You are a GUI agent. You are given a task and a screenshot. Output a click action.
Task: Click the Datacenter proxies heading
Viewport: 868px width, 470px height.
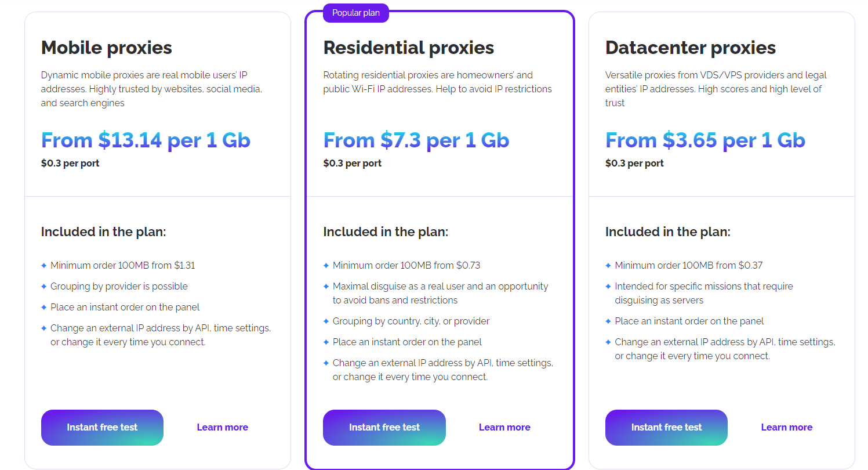click(691, 48)
